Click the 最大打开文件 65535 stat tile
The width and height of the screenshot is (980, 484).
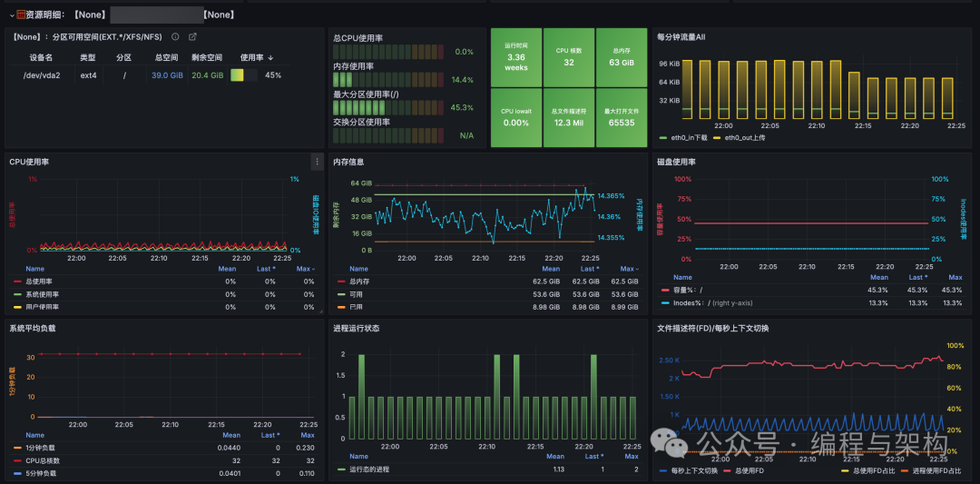(x=622, y=117)
